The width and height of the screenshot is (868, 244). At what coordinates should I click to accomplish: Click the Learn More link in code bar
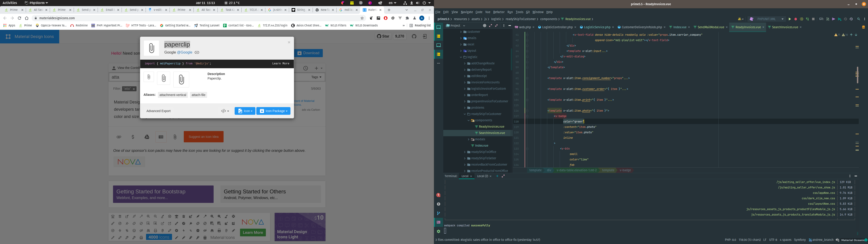[281, 64]
